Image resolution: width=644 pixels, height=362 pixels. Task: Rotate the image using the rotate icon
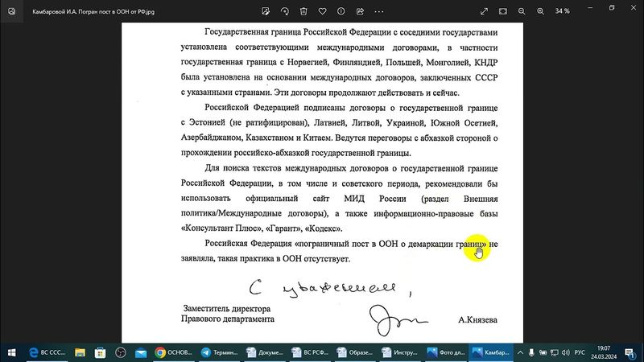tap(285, 11)
